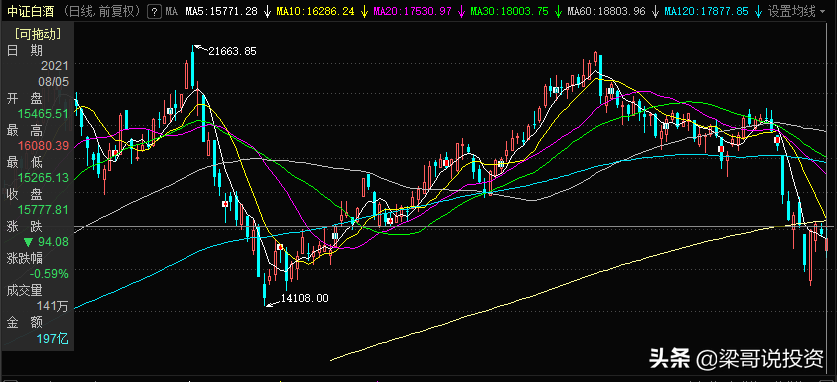Click the MA30:18003.75 green label
The width and height of the screenshot is (837, 382).
(510, 11)
